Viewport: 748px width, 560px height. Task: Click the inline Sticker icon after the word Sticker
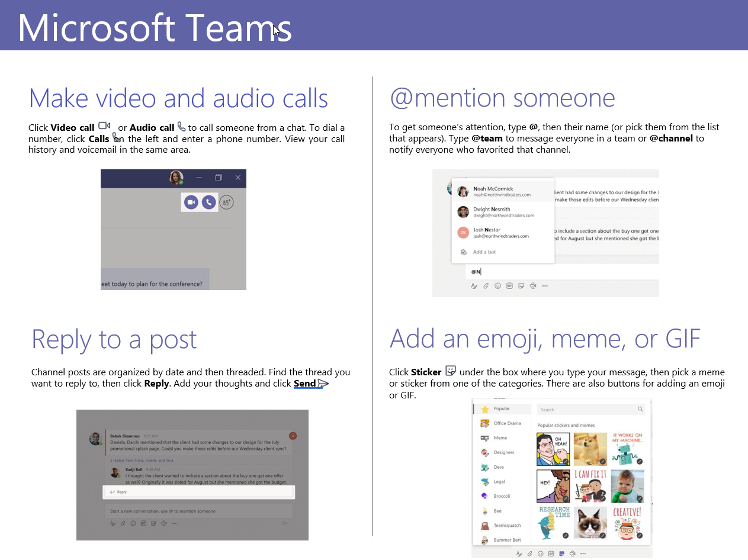point(451,371)
